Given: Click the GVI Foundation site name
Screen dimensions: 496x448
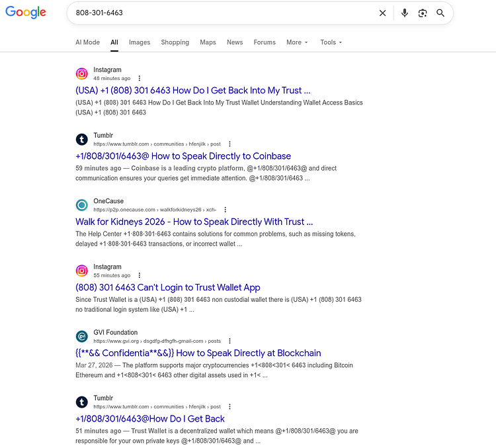Looking at the screenshot, I should [x=116, y=332].
